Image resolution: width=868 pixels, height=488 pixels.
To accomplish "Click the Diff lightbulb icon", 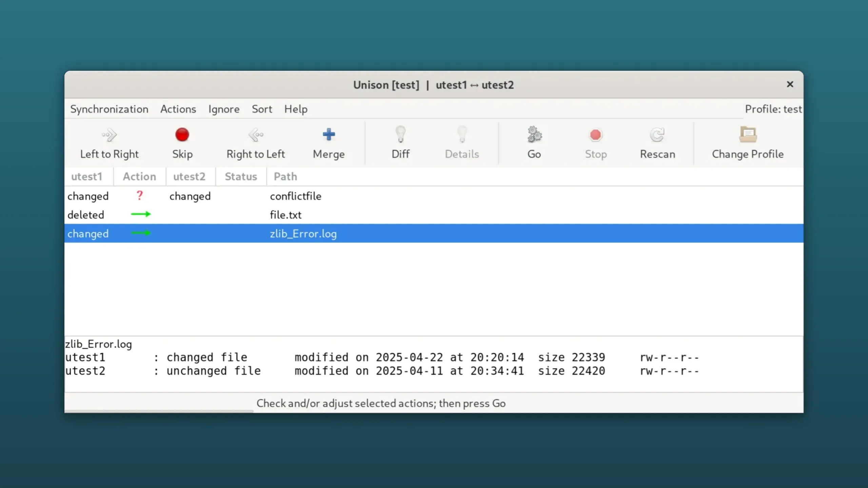I will 400,134.
